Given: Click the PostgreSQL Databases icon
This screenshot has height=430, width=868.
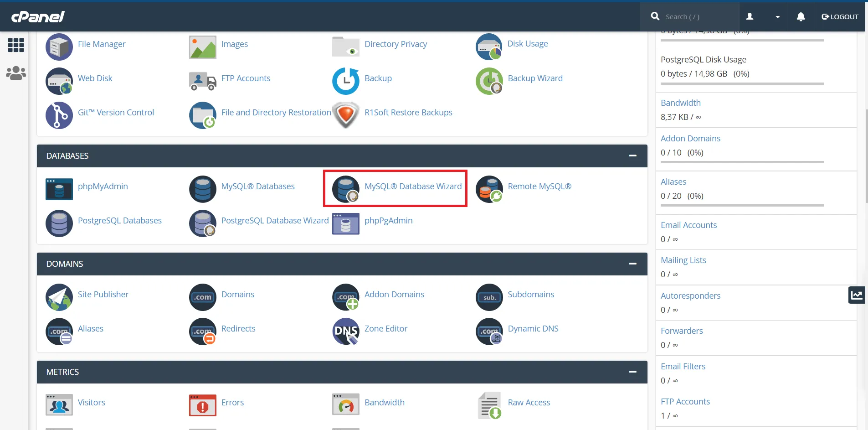Looking at the screenshot, I should click(x=59, y=223).
